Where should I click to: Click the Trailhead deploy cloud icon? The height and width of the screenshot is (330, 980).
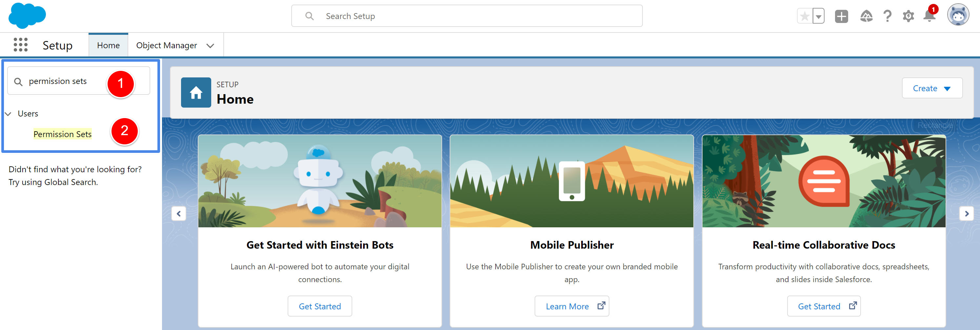click(866, 16)
